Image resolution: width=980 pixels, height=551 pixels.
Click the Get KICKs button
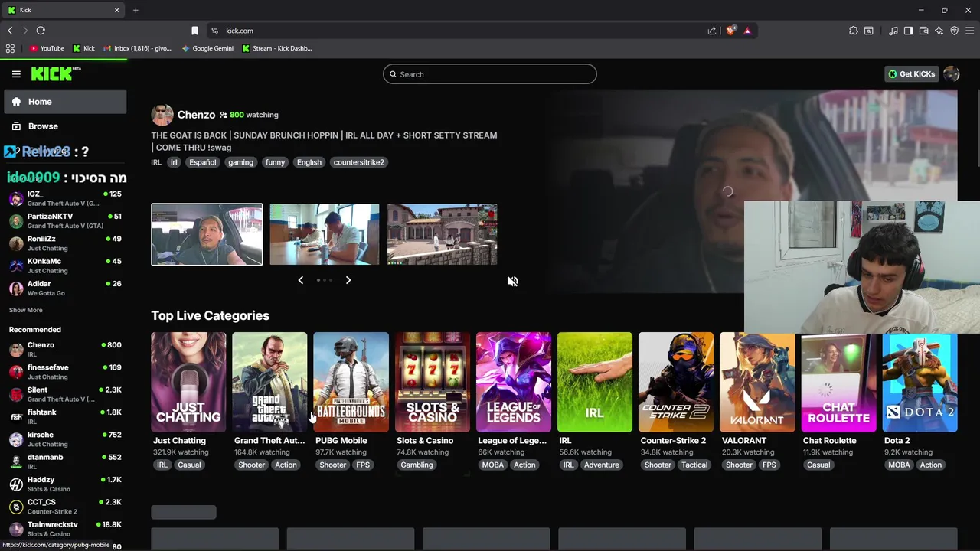click(x=911, y=74)
